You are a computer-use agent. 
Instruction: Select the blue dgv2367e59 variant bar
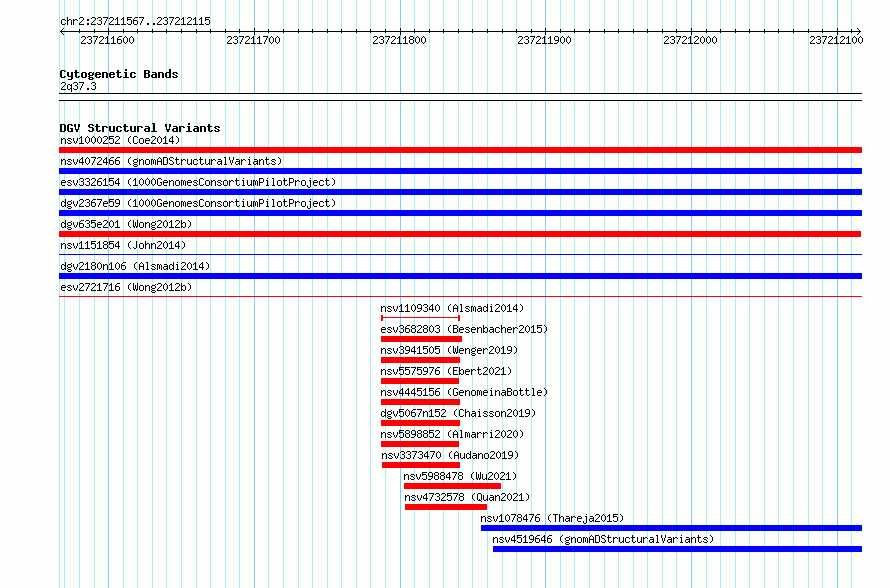460,213
